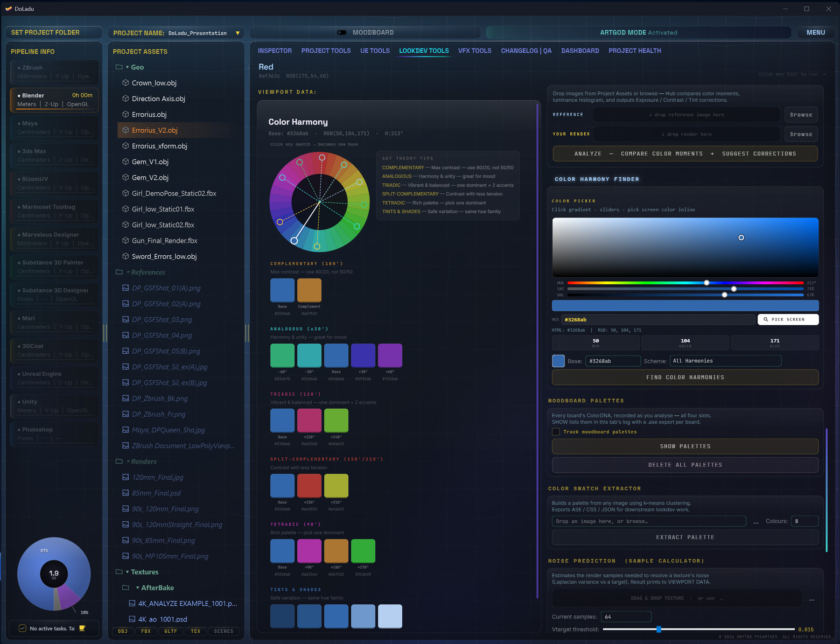Viewport: 840px width, 644px height.
Task: Click the cube icon beside Sword_Errors_low.obj
Action: pos(126,256)
